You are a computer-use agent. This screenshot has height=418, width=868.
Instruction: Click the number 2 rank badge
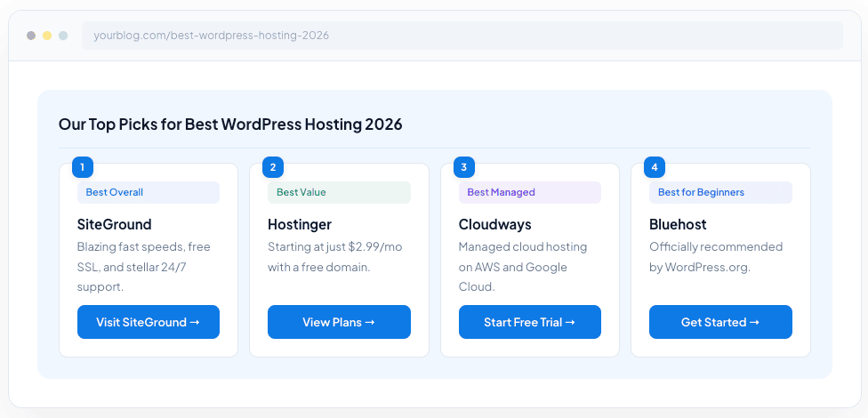[273, 167]
